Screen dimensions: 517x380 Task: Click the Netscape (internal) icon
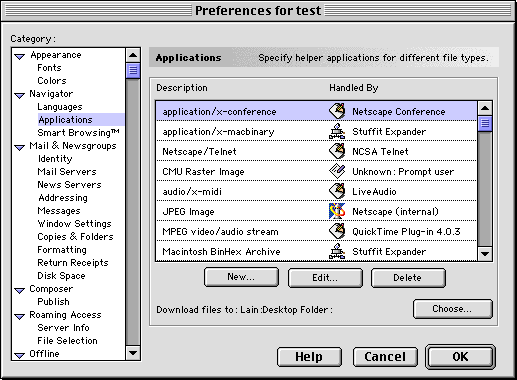(x=337, y=211)
